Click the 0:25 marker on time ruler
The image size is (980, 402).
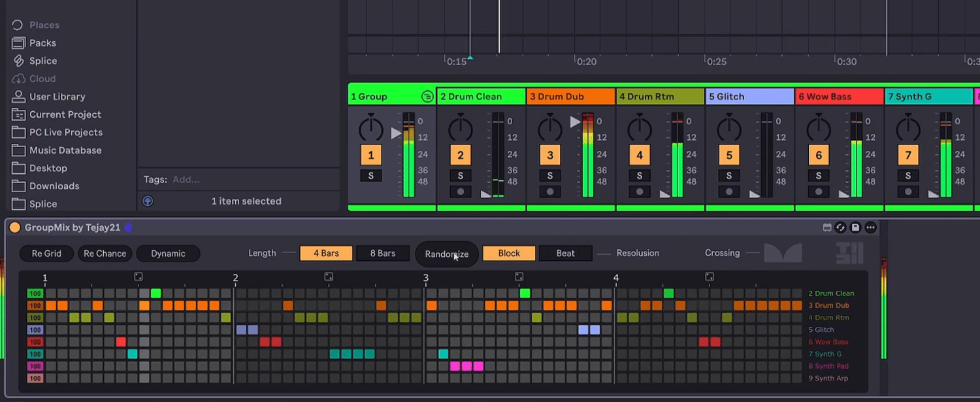pyautogui.click(x=717, y=61)
